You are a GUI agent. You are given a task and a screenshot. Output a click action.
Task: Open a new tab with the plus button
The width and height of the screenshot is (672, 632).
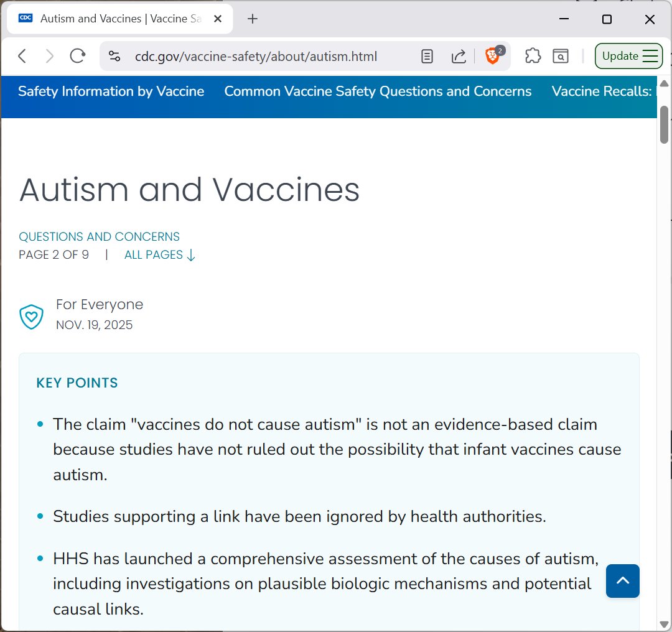pos(252,19)
